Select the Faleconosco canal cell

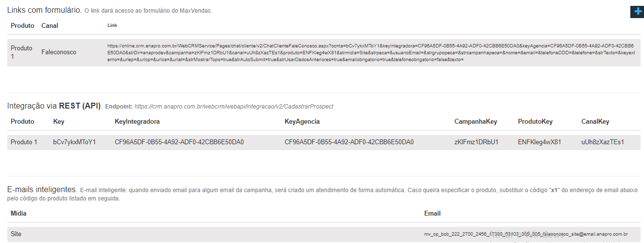click(x=59, y=52)
